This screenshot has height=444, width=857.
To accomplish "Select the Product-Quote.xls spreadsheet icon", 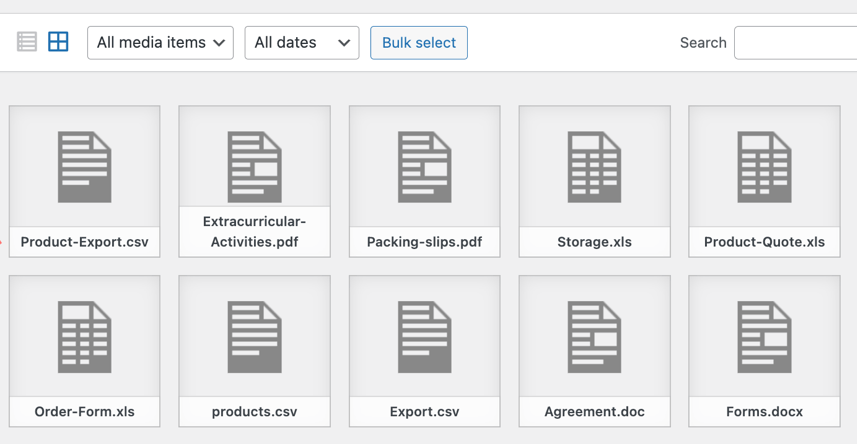I will pos(764,167).
